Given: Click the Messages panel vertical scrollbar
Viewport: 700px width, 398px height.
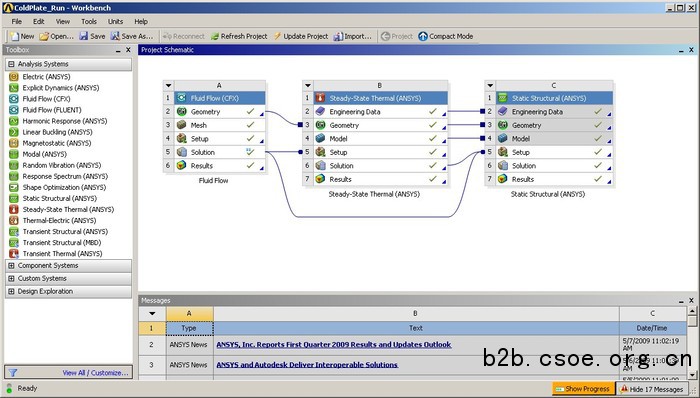Looking at the screenshot, I should tap(692, 343).
